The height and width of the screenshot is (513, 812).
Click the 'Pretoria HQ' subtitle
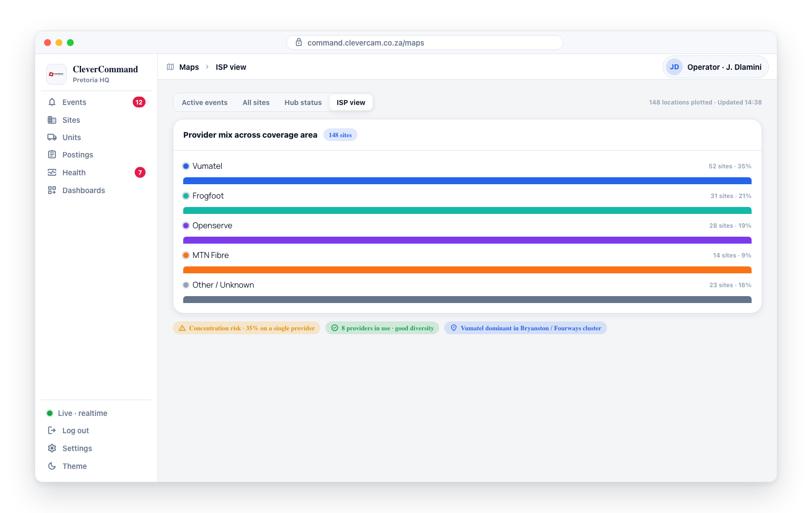pos(91,80)
